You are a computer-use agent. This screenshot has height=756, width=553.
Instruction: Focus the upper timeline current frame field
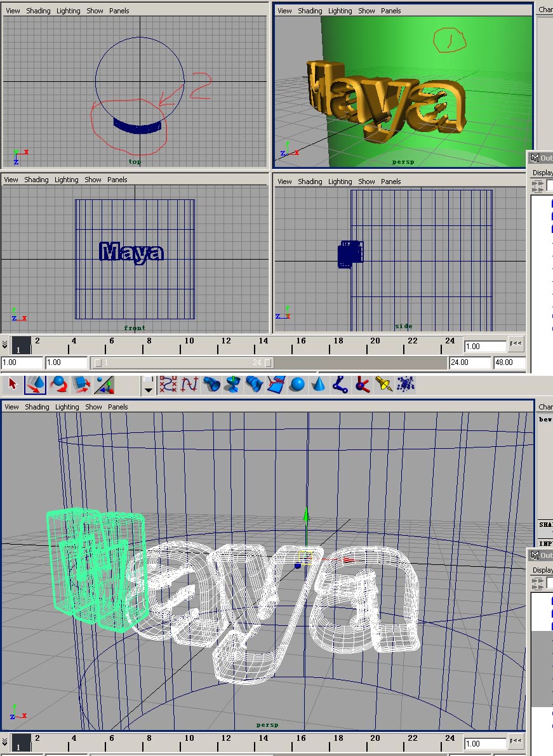pyautogui.click(x=485, y=346)
